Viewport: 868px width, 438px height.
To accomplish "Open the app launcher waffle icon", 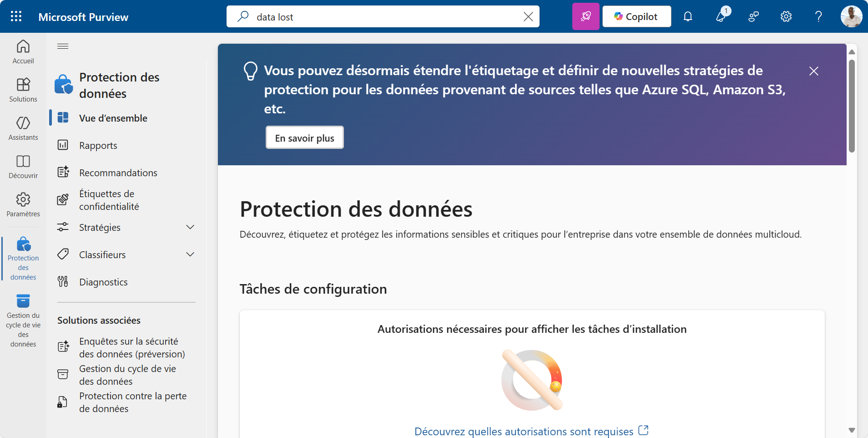I will tap(16, 16).
